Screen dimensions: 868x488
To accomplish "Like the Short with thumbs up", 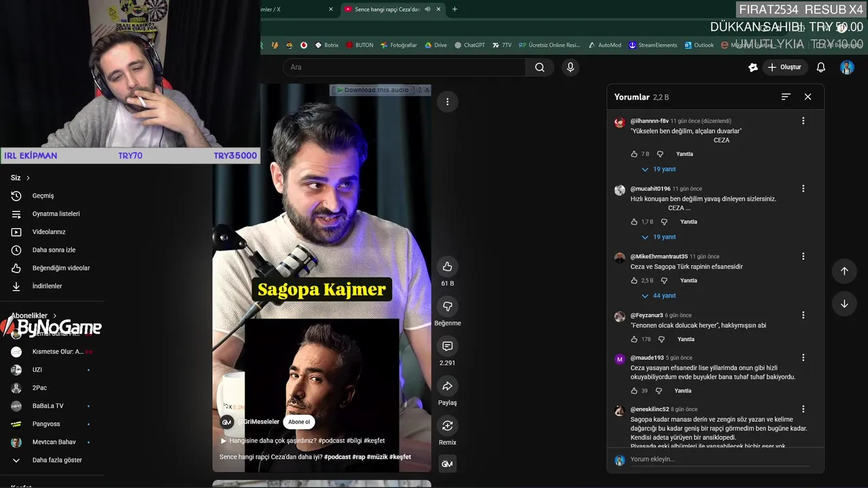I will (x=447, y=266).
